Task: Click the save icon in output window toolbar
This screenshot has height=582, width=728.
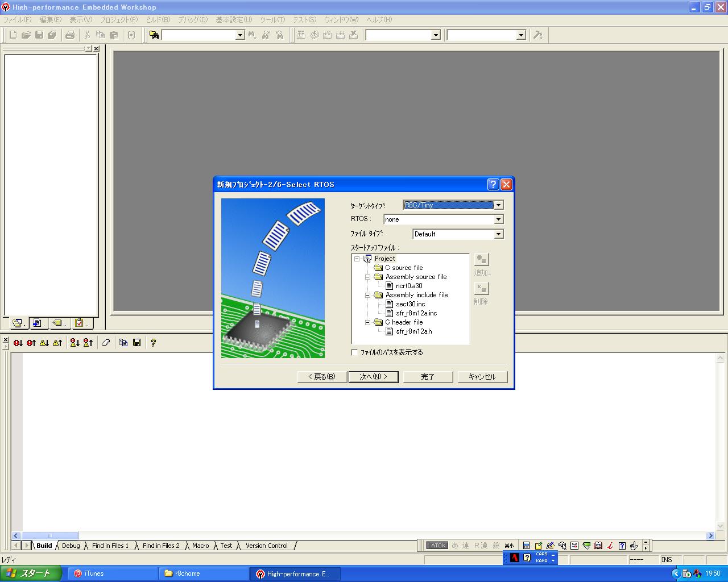Action: click(136, 343)
